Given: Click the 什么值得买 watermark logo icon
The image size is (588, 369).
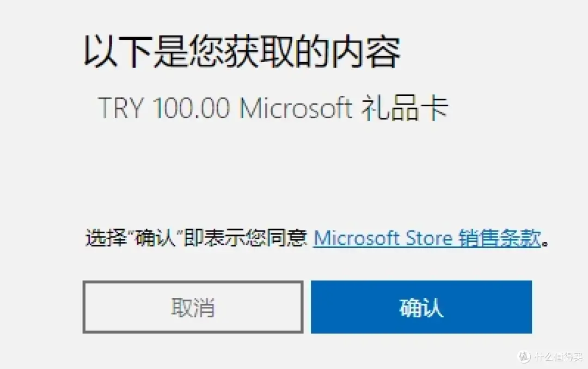Looking at the screenshot, I should pyautogui.click(x=524, y=356).
